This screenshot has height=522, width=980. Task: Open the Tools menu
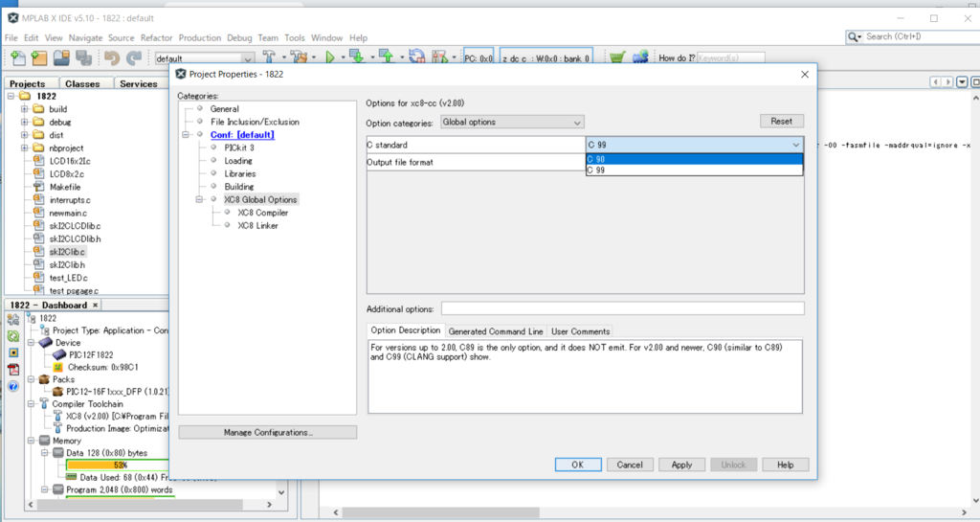pyautogui.click(x=295, y=38)
